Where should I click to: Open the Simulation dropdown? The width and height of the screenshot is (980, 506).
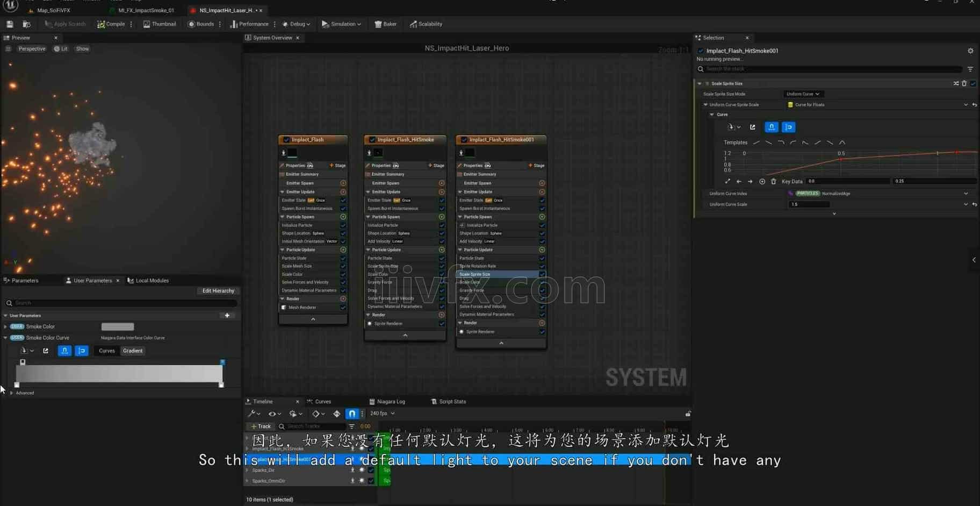coord(341,24)
